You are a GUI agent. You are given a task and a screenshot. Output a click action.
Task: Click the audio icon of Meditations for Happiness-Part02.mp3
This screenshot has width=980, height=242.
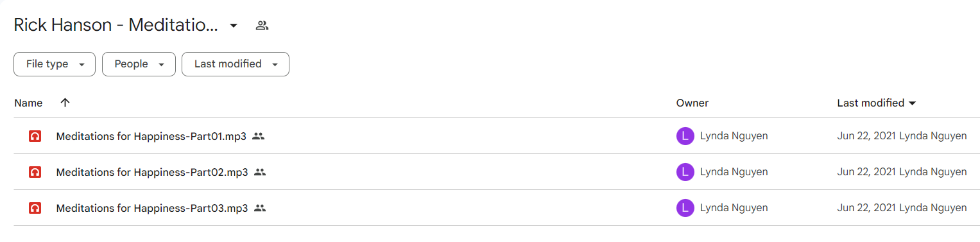35,172
